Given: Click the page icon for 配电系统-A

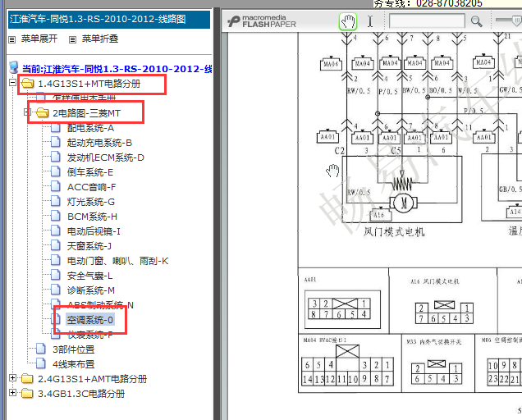Looking at the screenshot, I should click(x=55, y=127).
